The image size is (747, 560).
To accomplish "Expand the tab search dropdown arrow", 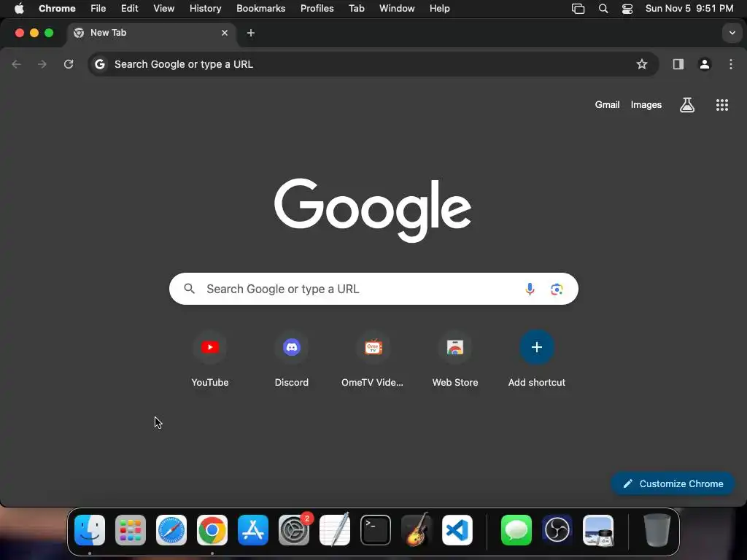I will (x=732, y=33).
